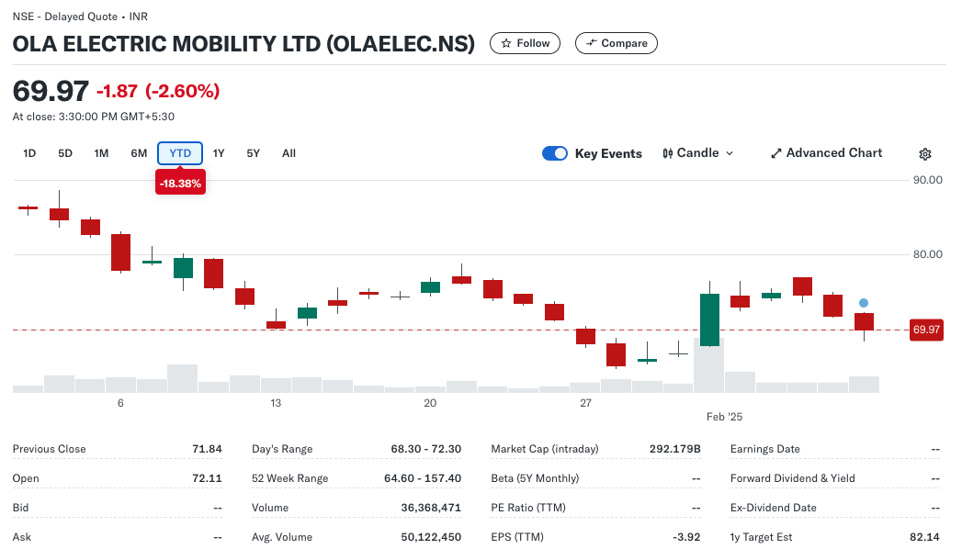
Task: Click the Beta (5Y Monthly) label
Action: tap(535, 478)
